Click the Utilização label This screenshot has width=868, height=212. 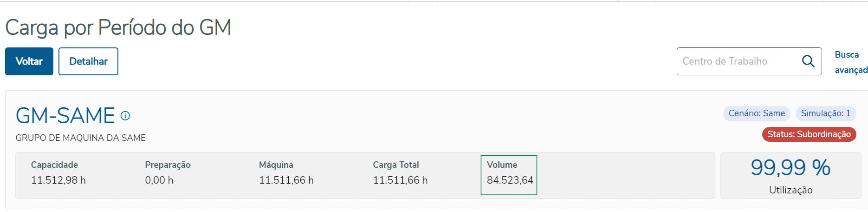(x=790, y=190)
